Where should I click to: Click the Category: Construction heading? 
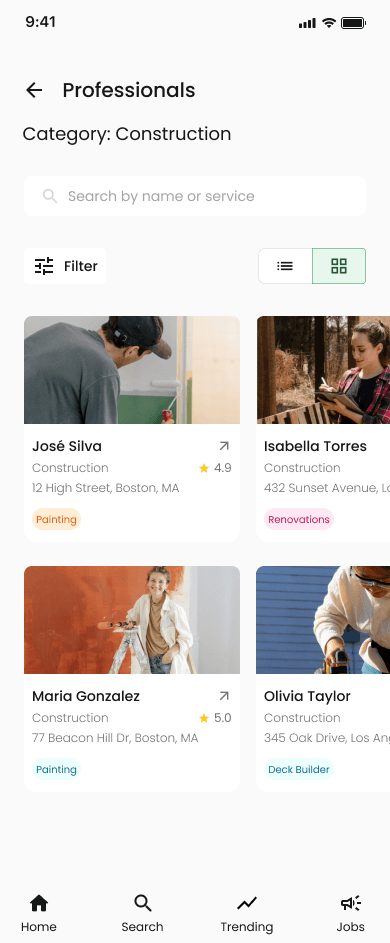click(x=127, y=134)
